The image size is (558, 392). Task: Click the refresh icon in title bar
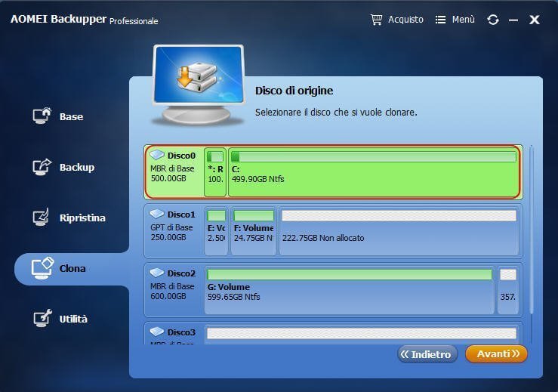tap(493, 20)
